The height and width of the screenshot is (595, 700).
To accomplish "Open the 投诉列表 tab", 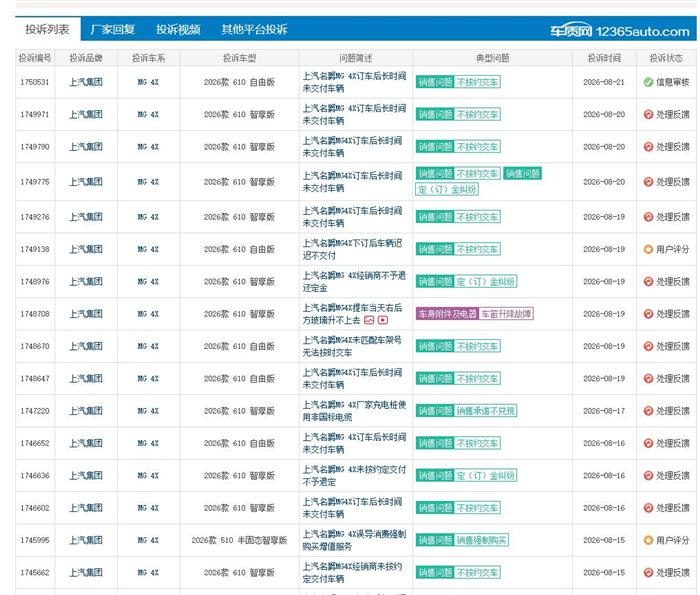I will click(47, 29).
